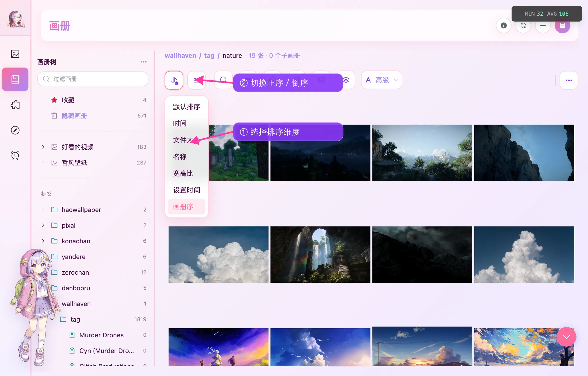Expand the 好看的视频 album
Image resolution: width=588 pixels, height=376 pixels.
coord(43,147)
